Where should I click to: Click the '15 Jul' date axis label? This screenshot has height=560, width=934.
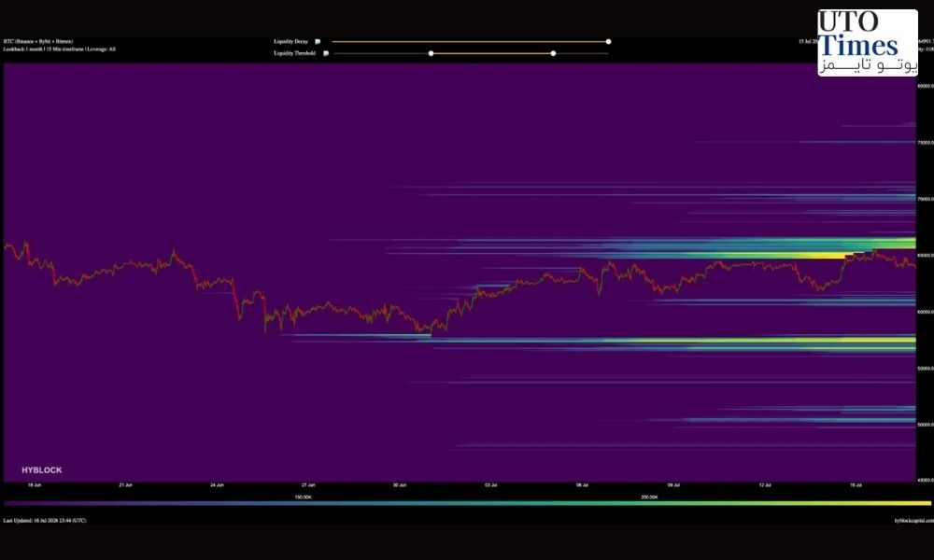pyautogui.click(x=856, y=485)
